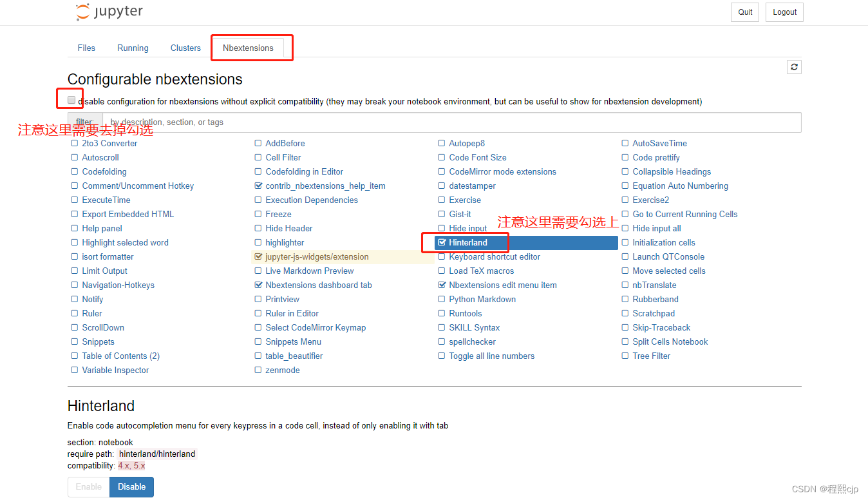Select the Export Embedded HTML extension
Image resolution: width=868 pixels, height=500 pixels.
point(127,214)
